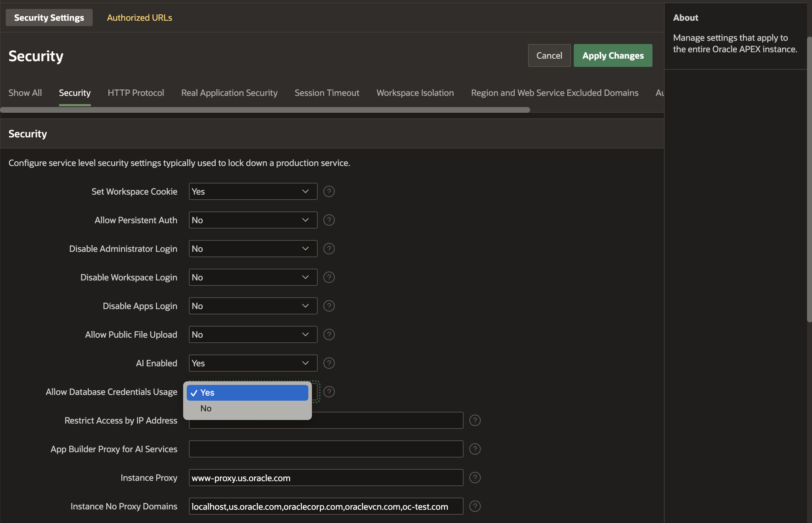
Task: Show help for Instance No Proxy Domains
Action: [475, 506]
